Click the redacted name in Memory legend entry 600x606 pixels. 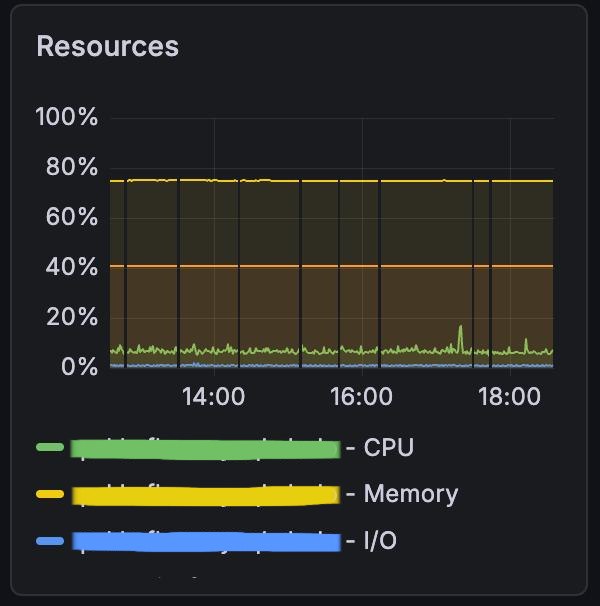click(x=206, y=496)
